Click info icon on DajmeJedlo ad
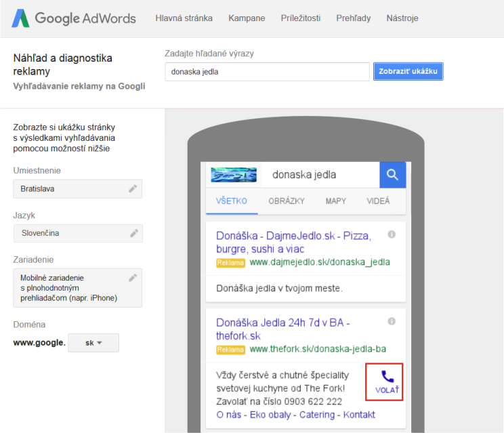This screenshot has width=504, height=433. click(392, 234)
